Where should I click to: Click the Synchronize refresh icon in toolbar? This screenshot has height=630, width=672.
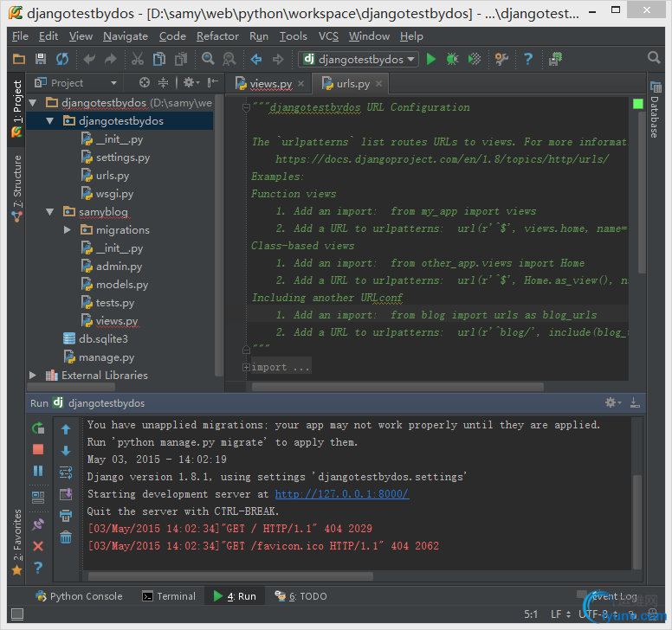[62, 59]
